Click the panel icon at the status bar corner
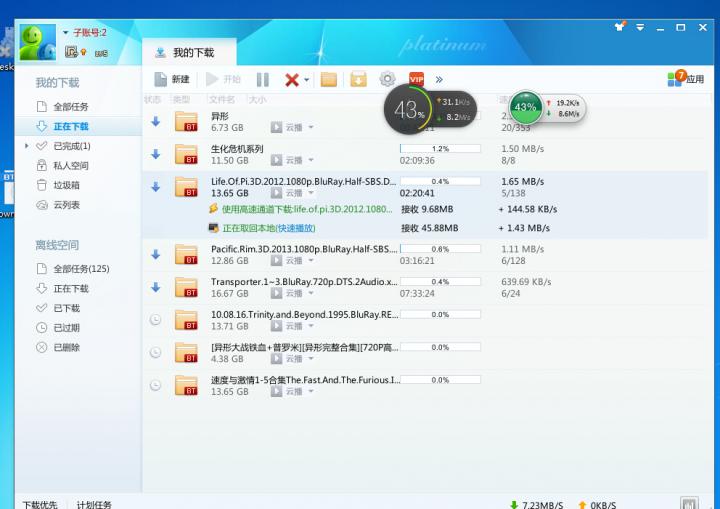 689,503
